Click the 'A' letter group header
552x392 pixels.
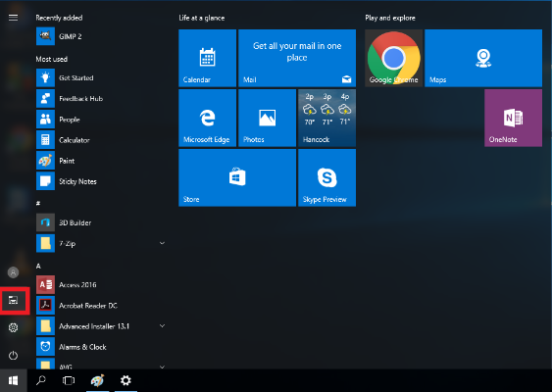click(x=38, y=266)
